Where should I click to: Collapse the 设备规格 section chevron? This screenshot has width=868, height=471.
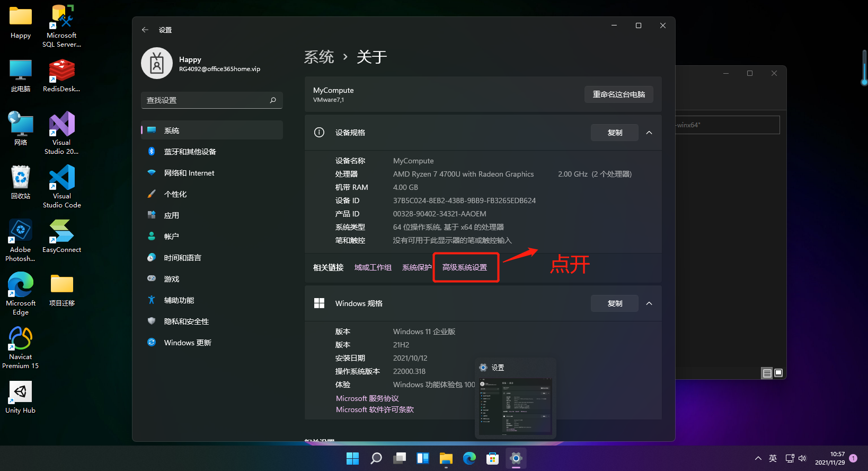(x=649, y=133)
